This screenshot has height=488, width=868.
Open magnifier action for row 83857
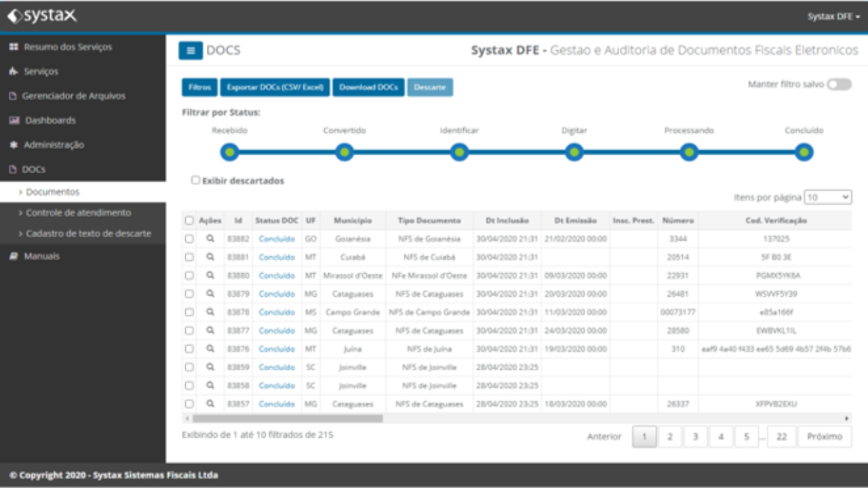(x=210, y=403)
